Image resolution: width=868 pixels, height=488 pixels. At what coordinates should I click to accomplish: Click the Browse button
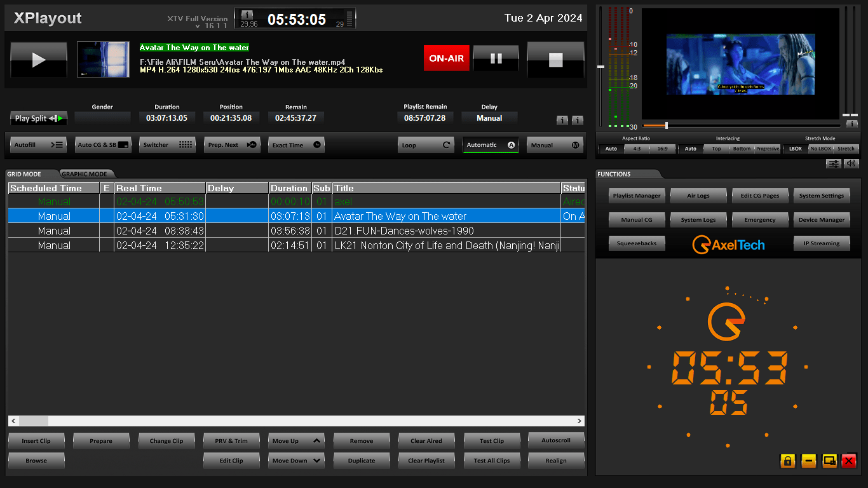pos(36,461)
